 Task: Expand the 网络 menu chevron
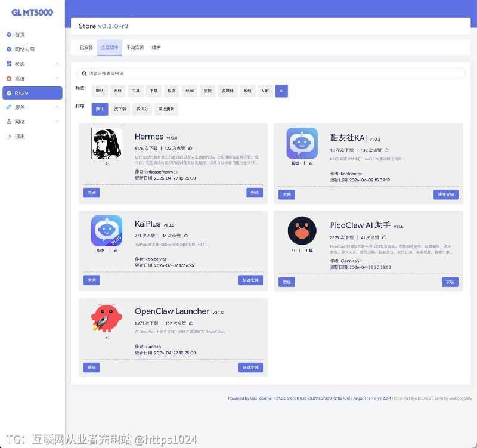(x=57, y=122)
